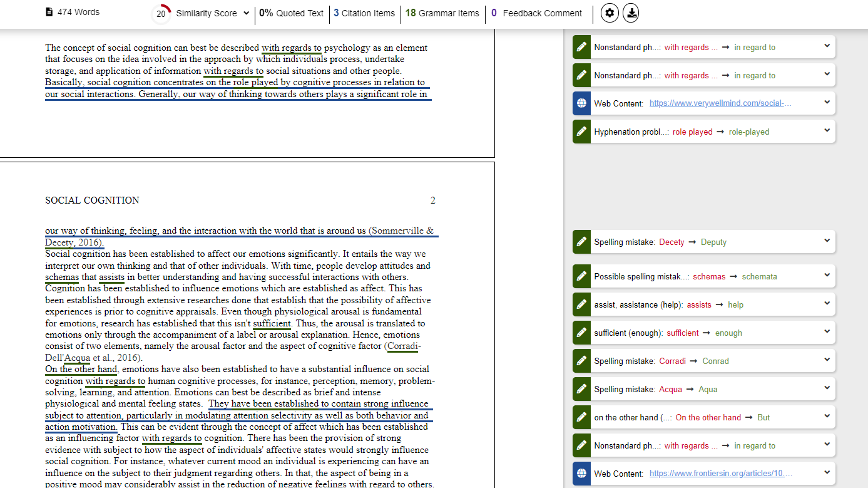
Task: Click the suggestion 'Aqua' for Acqua
Action: (708, 389)
